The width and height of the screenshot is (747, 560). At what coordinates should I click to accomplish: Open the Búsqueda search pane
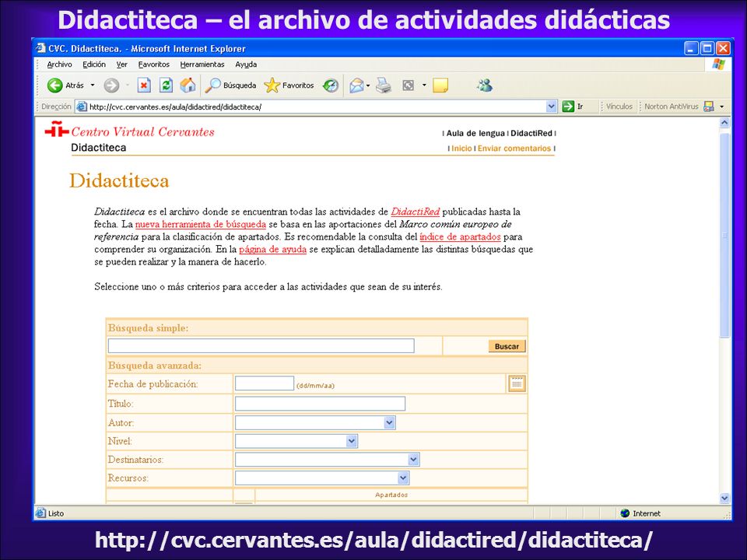tap(230, 86)
